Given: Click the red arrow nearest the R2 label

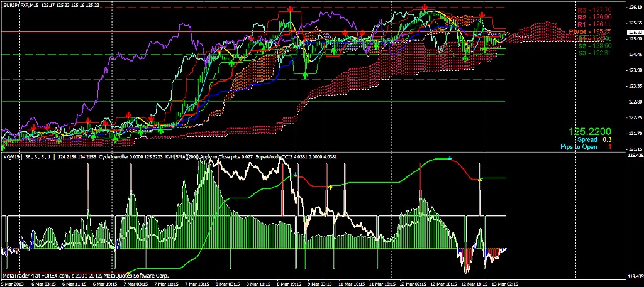Looking at the screenshot, I should [482, 16].
